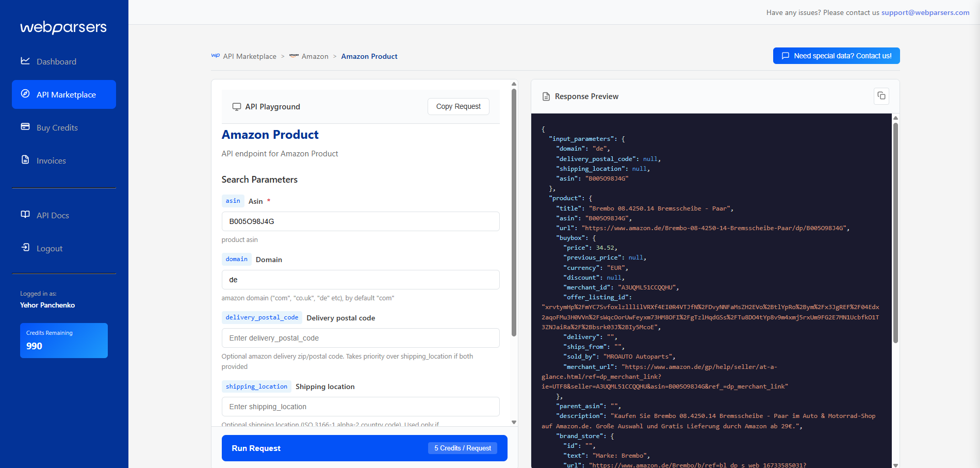Go to Buy Credits page
This screenshot has width=980, height=468.
click(x=57, y=128)
